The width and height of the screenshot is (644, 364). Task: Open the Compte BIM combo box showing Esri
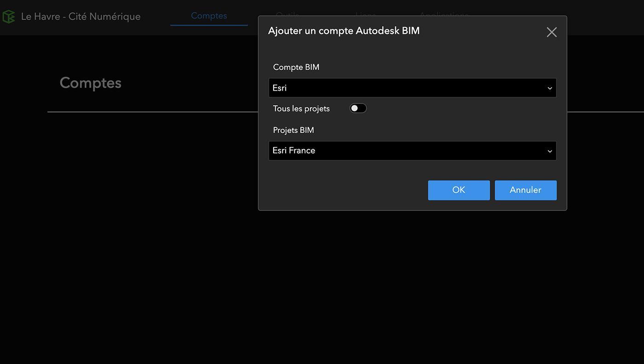tap(412, 88)
